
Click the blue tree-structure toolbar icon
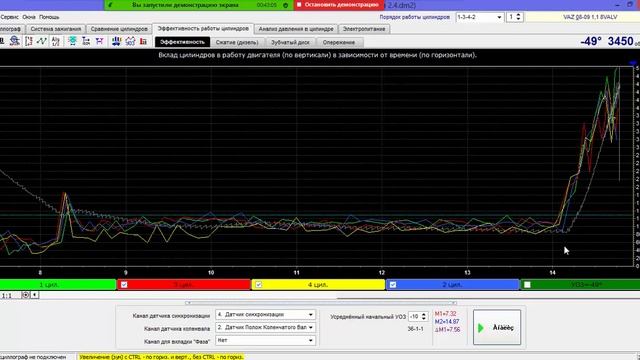86,41
